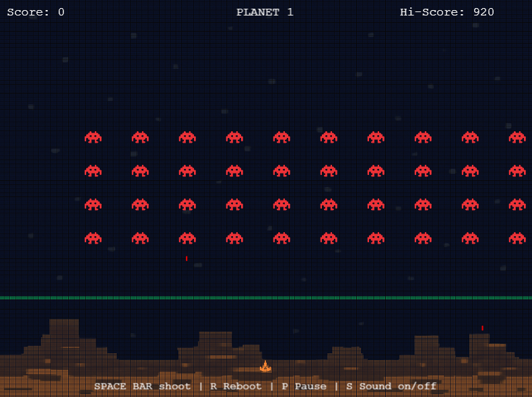Click the seventh invader in the bottom row
532x397 pixels.
376,238
